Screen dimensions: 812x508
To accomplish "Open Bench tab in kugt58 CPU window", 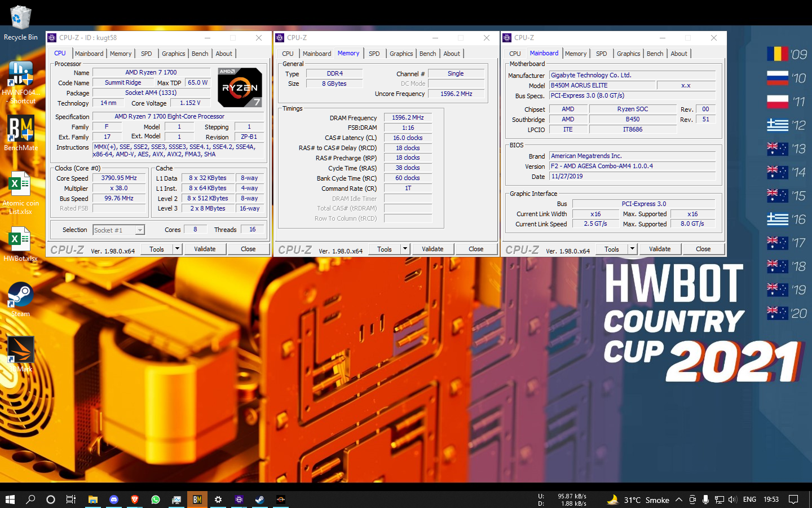I will (x=200, y=54).
